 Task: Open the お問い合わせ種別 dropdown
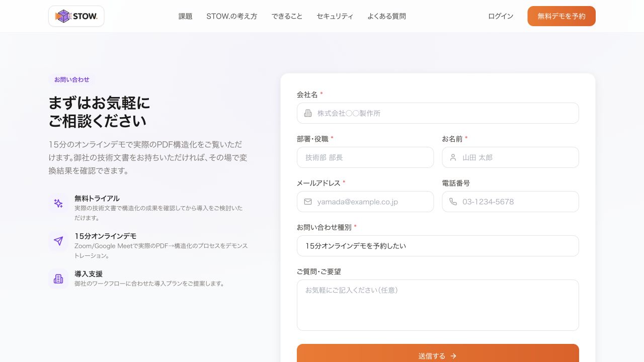pos(438,246)
